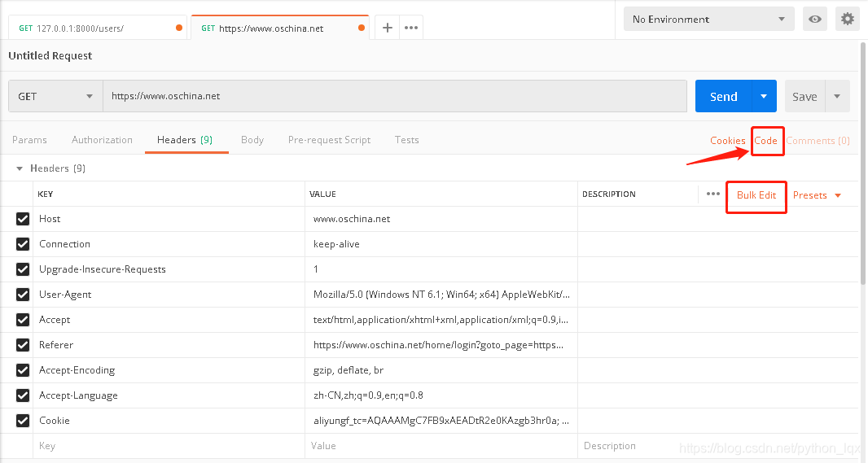Image resolution: width=868 pixels, height=463 pixels.
Task: Click the Host key cell
Action: (x=169, y=219)
